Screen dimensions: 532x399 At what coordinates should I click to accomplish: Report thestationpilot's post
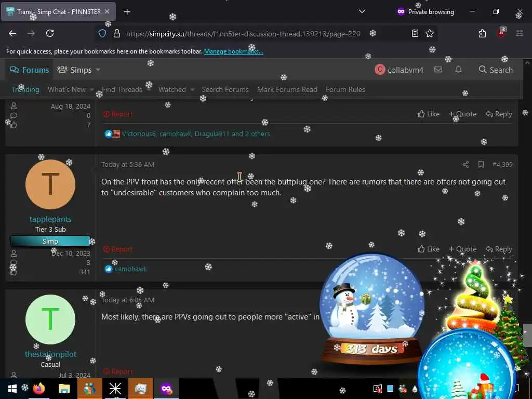(x=118, y=371)
